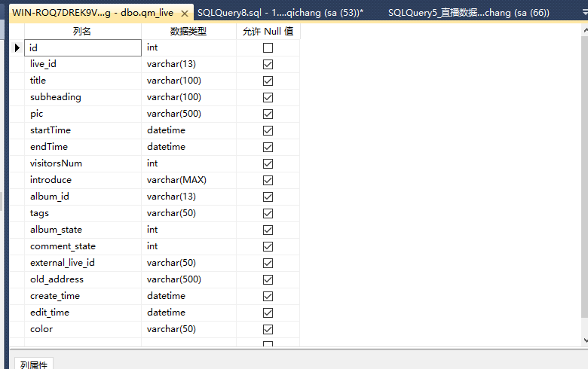Click varchar(100) data type of title
The width and height of the screenshot is (588, 369).
189,81
